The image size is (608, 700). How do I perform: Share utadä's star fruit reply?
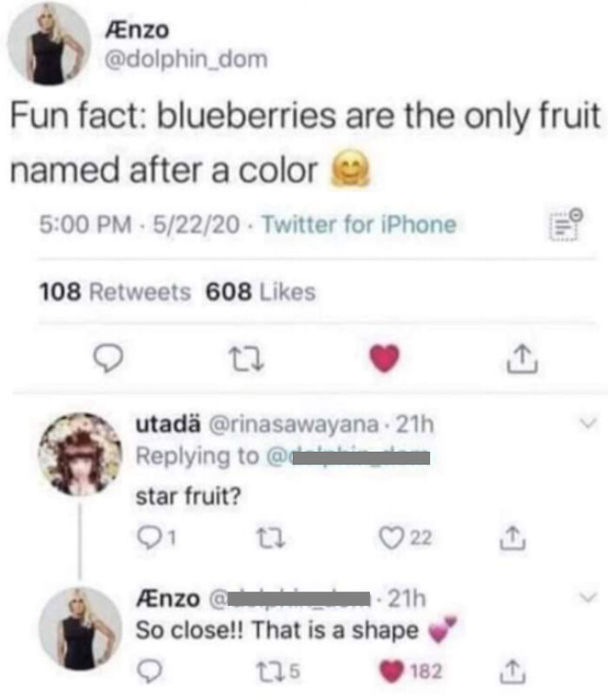click(x=512, y=538)
